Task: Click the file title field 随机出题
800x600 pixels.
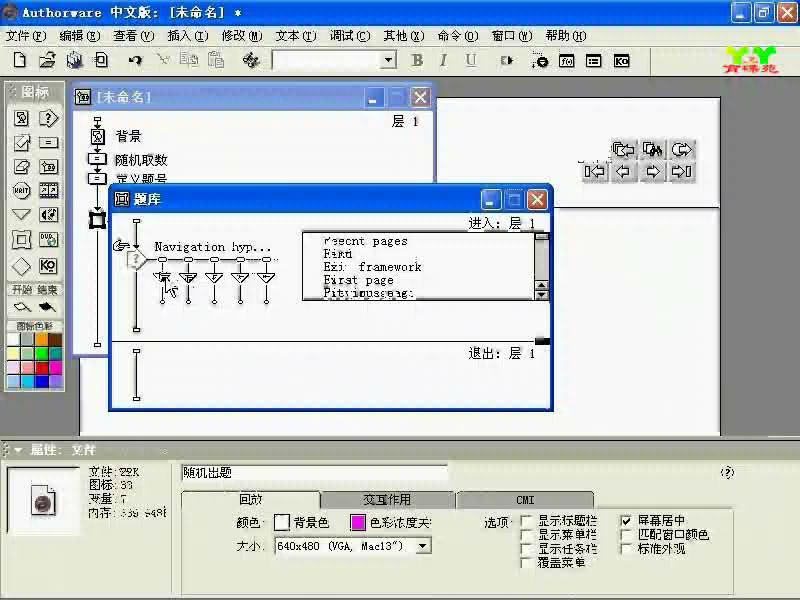Action: tap(314, 473)
